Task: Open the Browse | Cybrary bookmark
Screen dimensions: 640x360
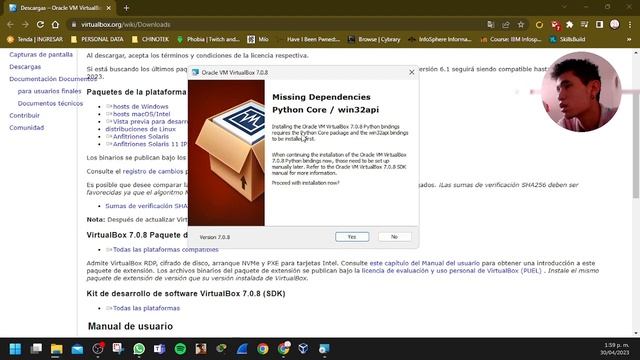Action: [x=374, y=40]
